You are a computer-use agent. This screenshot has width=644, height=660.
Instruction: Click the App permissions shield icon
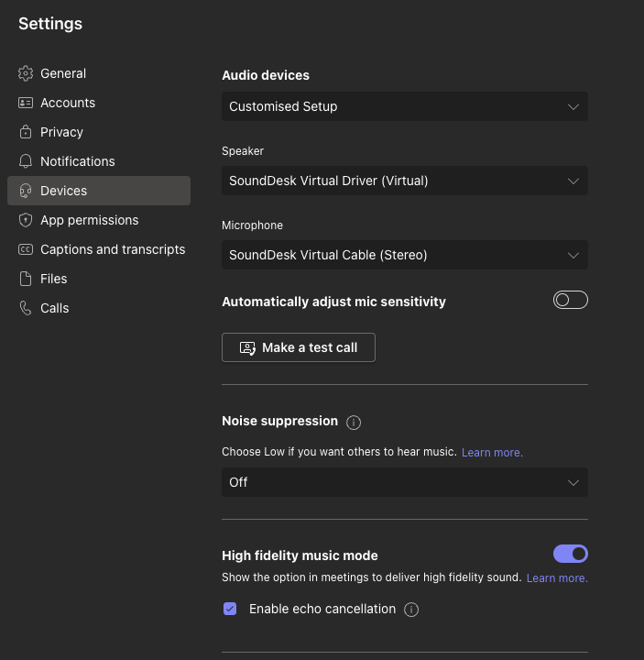coord(26,220)
